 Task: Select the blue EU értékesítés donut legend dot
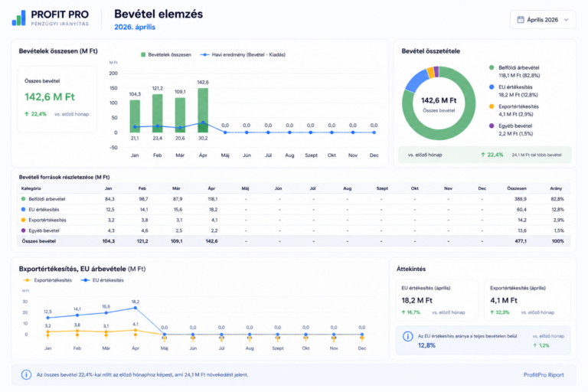pos(492,87)
